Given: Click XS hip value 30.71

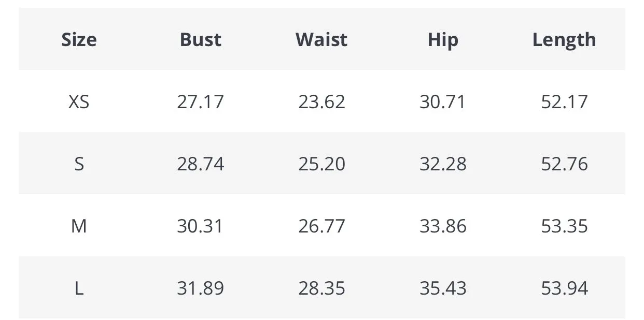Looking at the screenshot, I should click(x=443, y=101).
